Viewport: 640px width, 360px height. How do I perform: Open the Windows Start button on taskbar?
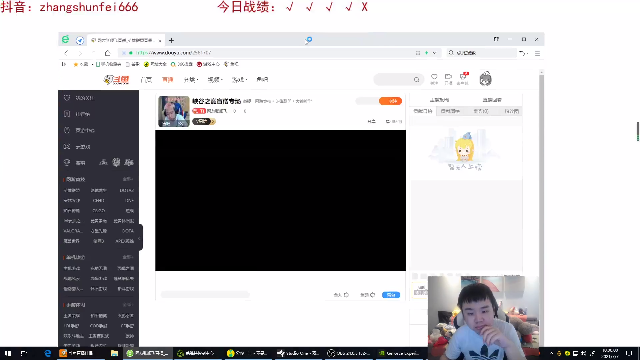coord(8,353)
